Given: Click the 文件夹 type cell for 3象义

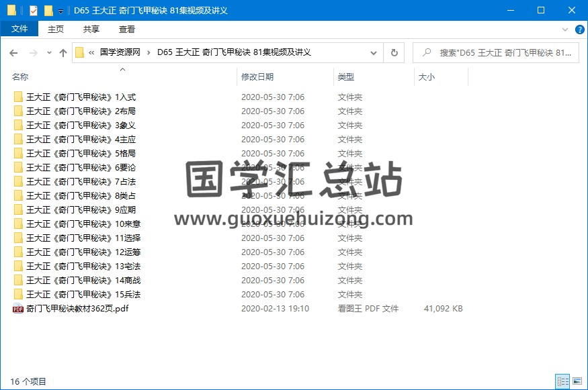Looking at the screenshot, I should [350, 125].
